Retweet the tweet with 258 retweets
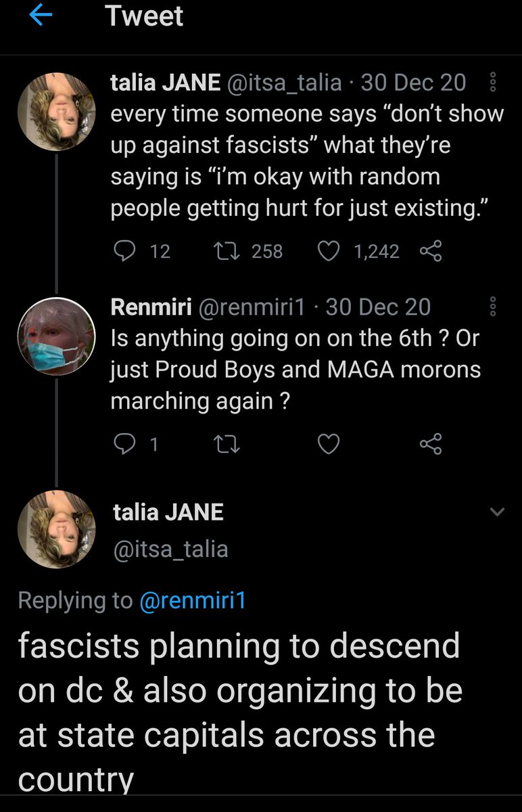This screenshot has height=812, width=522. click(x=221, y=252)
